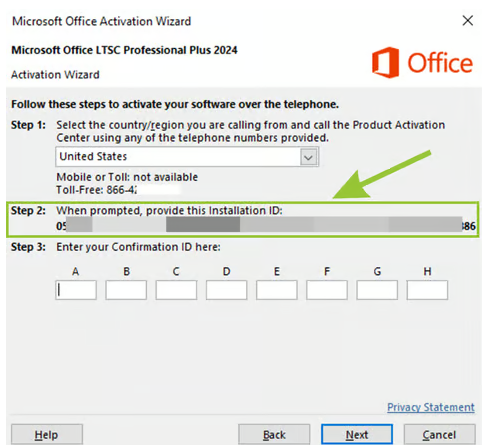Click the 'Toll-Free: 866-4' phone number text
This screenshot has width=483, height=445.
coord(96,190)
